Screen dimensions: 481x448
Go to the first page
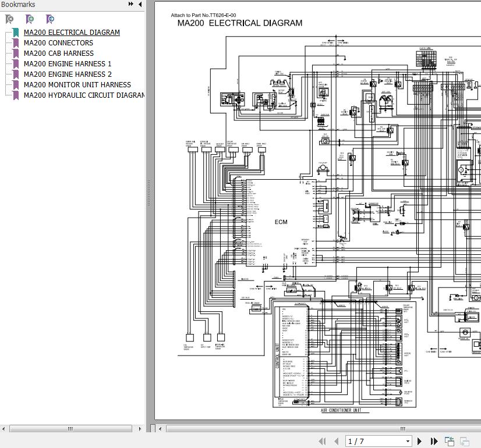coord(322,441)
